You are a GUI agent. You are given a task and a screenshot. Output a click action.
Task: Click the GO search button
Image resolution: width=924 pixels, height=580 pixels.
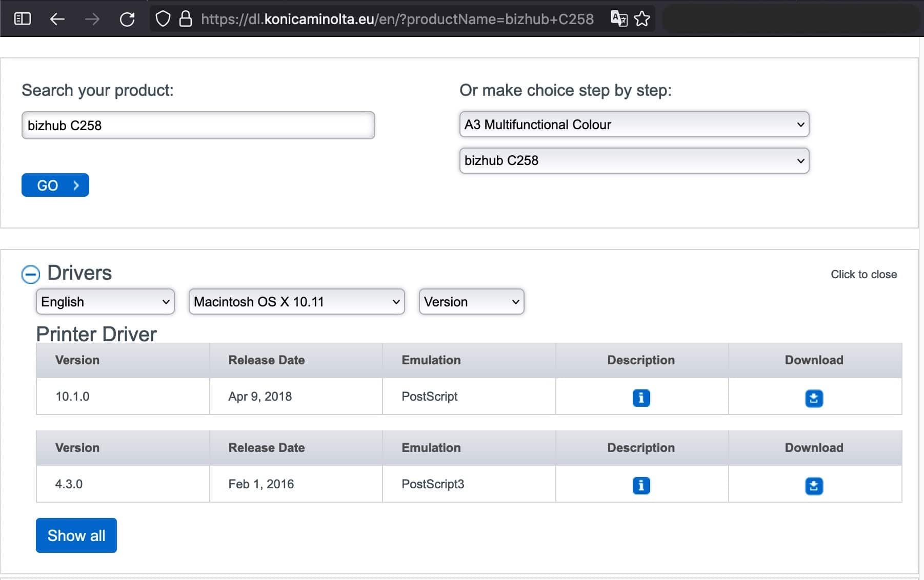tap(55, 185)
